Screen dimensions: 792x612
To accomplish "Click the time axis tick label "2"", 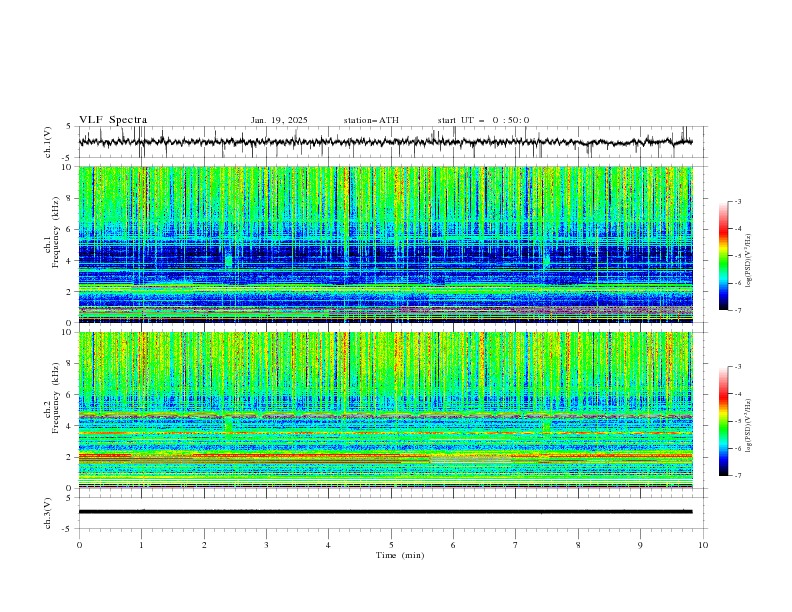I will [x=205, y=545].
